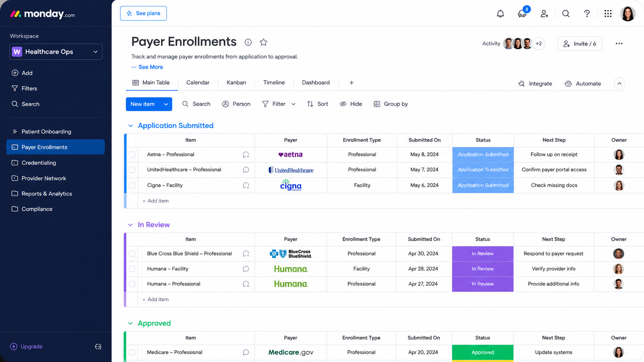Add a new board view with plus

(x=351, y=83)
